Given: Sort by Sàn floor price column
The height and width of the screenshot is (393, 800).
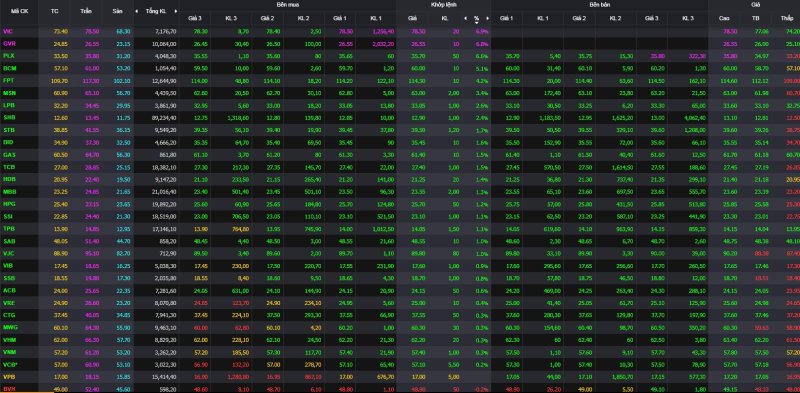Looking at the screenshot, I should tap(117, 11).
